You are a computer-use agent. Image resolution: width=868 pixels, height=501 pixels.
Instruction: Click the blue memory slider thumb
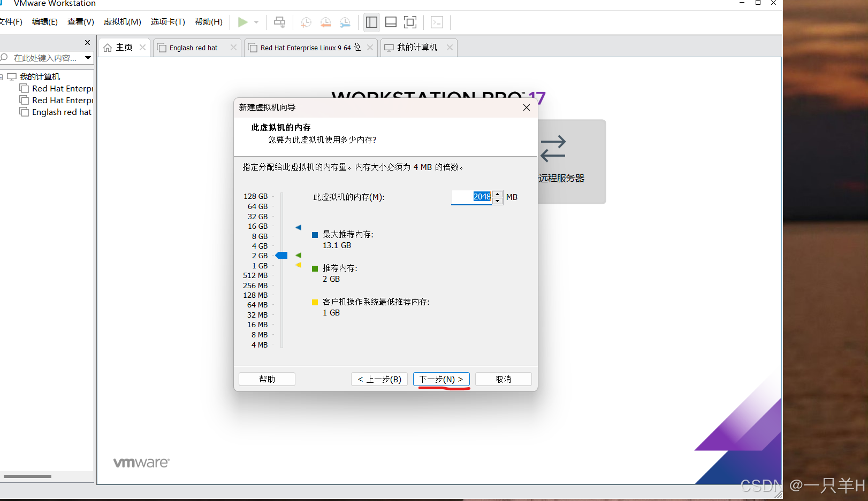coord(281,256)
